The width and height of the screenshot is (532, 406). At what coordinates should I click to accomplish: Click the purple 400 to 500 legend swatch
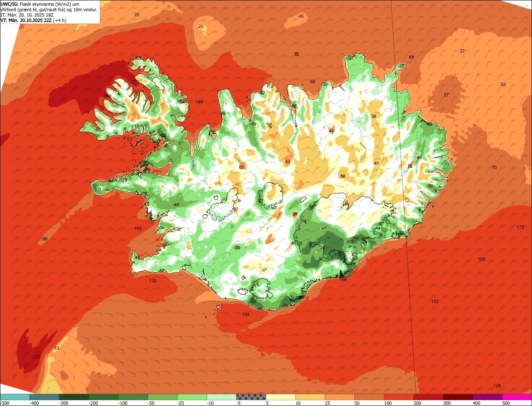pos(487,397)
